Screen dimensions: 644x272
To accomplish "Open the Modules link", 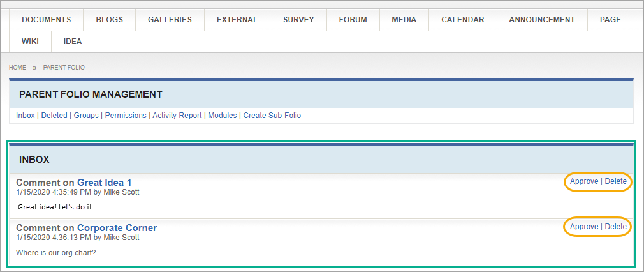I will coord(223,116).
